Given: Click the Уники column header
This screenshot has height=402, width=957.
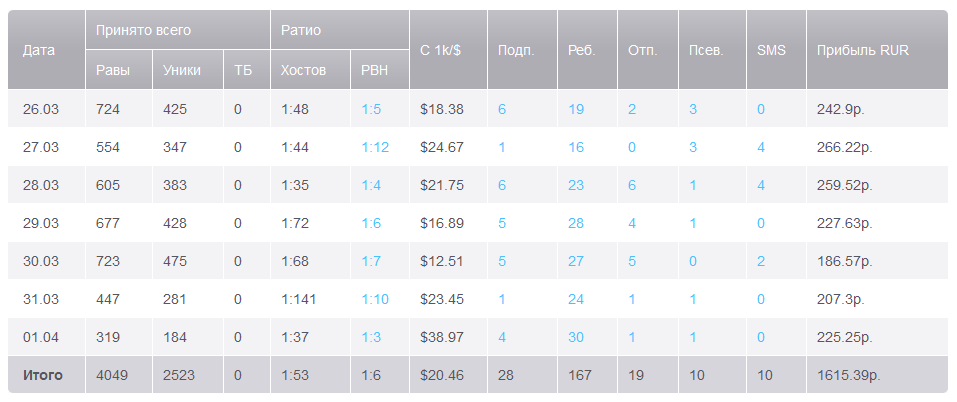Looking at the screenshot, I should [x=181, y=70].
